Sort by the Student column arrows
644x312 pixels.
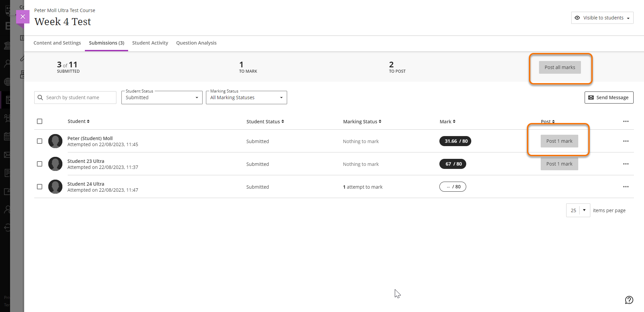point(88,121)
